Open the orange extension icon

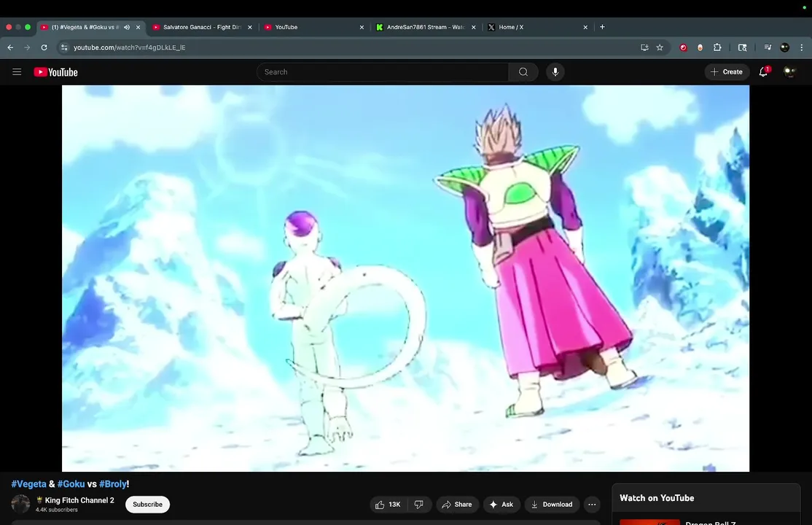pyautogui.click(x=700, y=47)
